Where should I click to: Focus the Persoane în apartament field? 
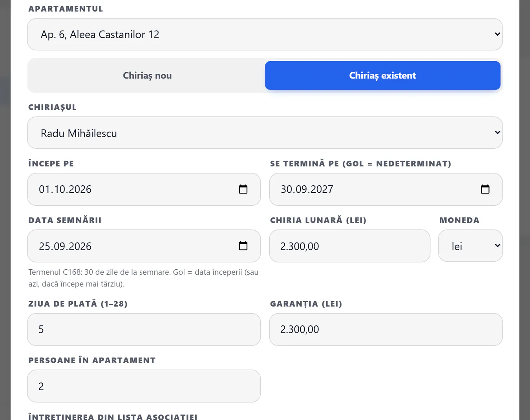[x=144, y=386]
